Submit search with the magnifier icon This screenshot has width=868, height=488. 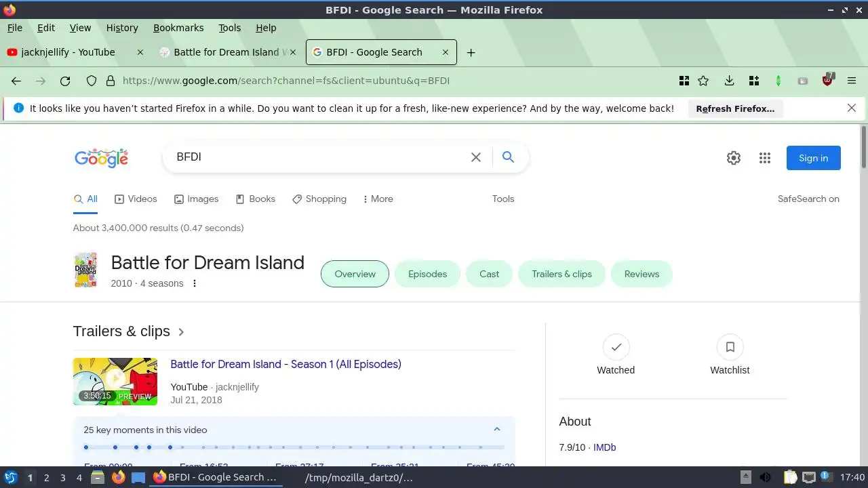508,157
